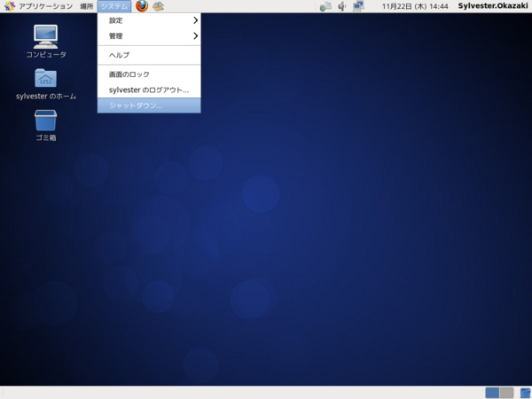Viewport: 532px width, 399px height.
Task: Switch to the second gray workspace
Action: (506, 393)
